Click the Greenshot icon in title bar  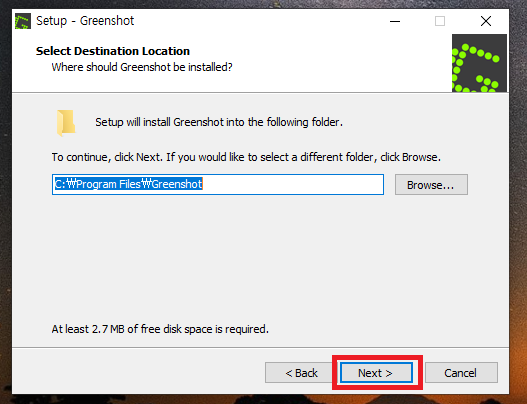[x=23, y=21]
